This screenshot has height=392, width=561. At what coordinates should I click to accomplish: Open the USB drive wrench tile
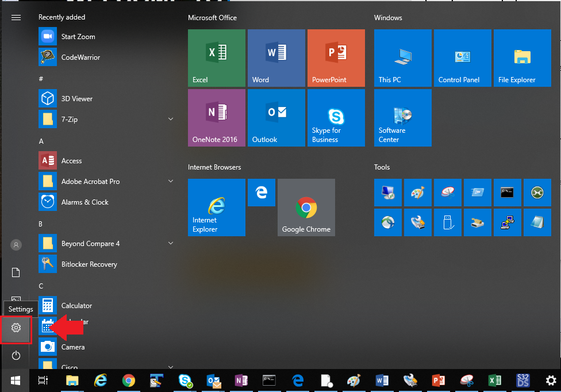pos(418,222)
